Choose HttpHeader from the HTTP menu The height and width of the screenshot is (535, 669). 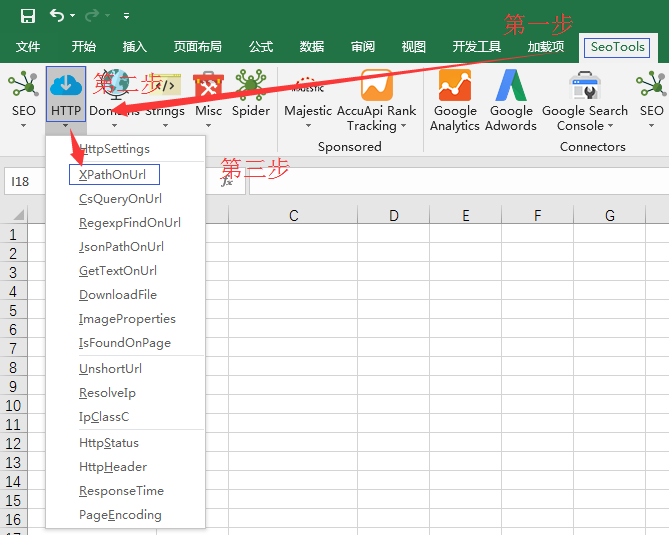(125, 467)
